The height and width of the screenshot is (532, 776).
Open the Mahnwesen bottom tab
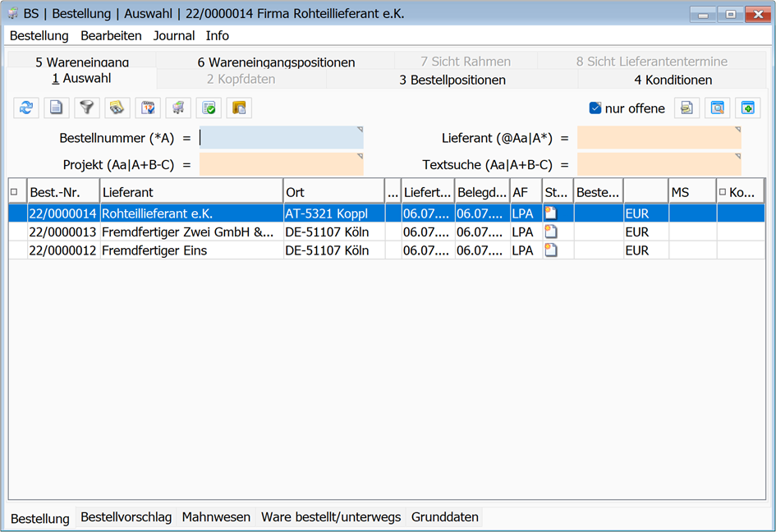216,517
